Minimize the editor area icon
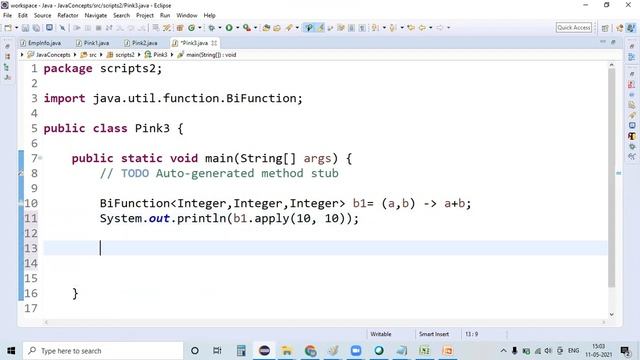This screenshot has height=360, width=640. [x=603, y=42]
